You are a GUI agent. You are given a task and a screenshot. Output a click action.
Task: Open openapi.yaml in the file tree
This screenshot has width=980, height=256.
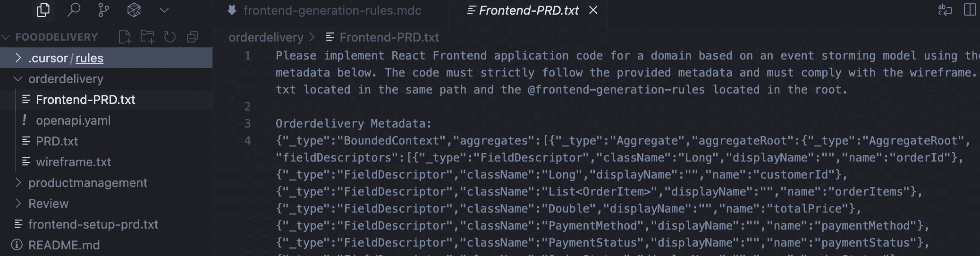pos(73,120)
